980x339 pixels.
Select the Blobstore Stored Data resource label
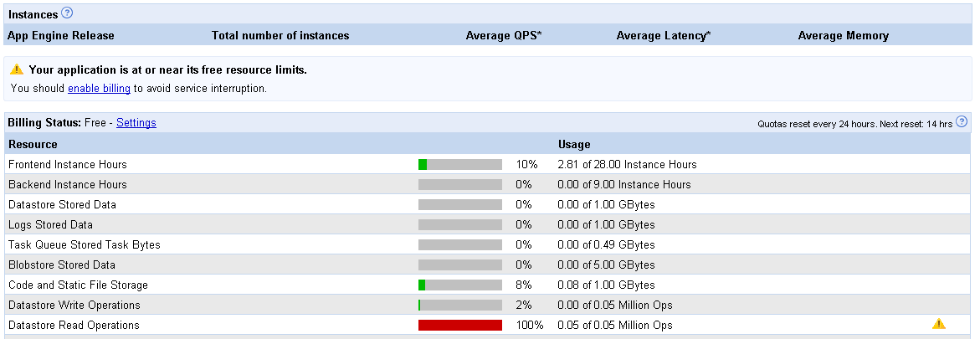62,265
